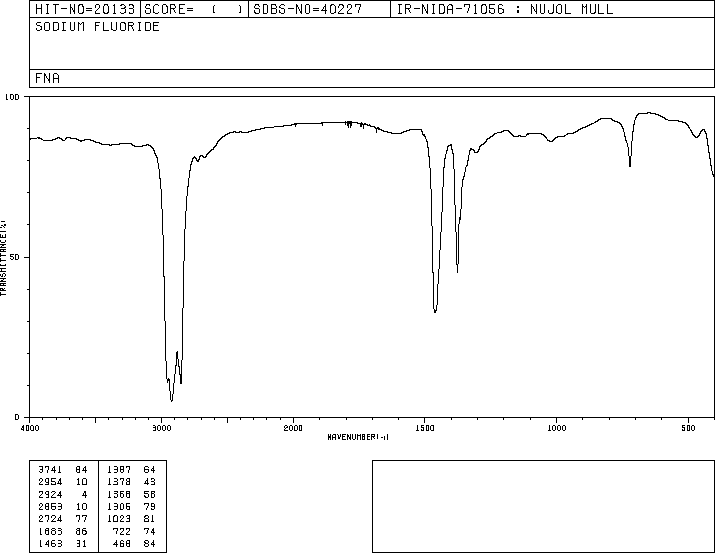Screen dimensions: 715x553
Task: Click the 1500 wavenumber axis label
Action: (x=425, y=428)
